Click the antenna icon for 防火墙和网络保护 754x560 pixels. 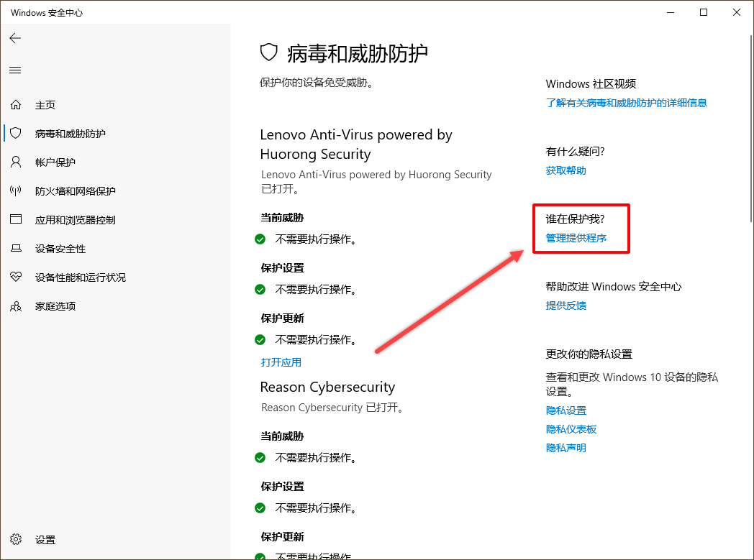click(x=16, y=191)
